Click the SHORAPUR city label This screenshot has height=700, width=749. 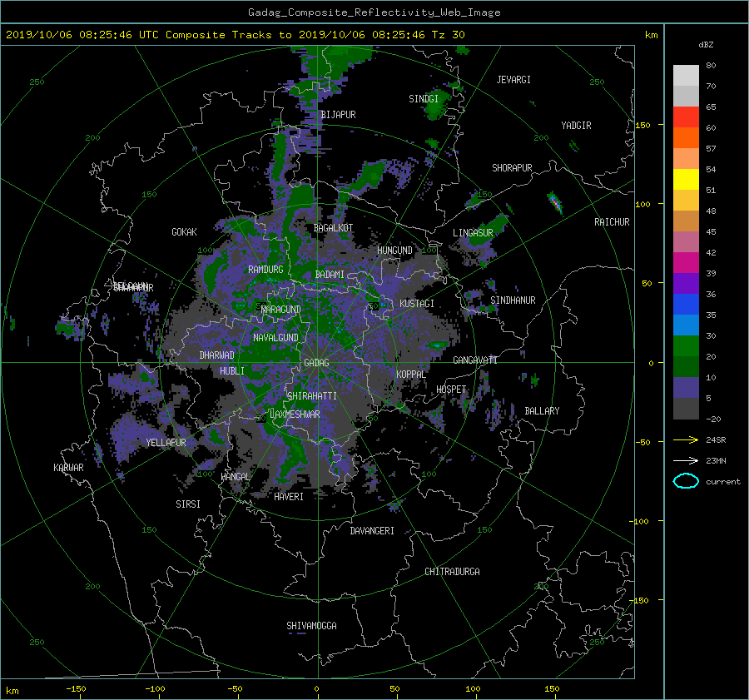[x=512, y=168]
